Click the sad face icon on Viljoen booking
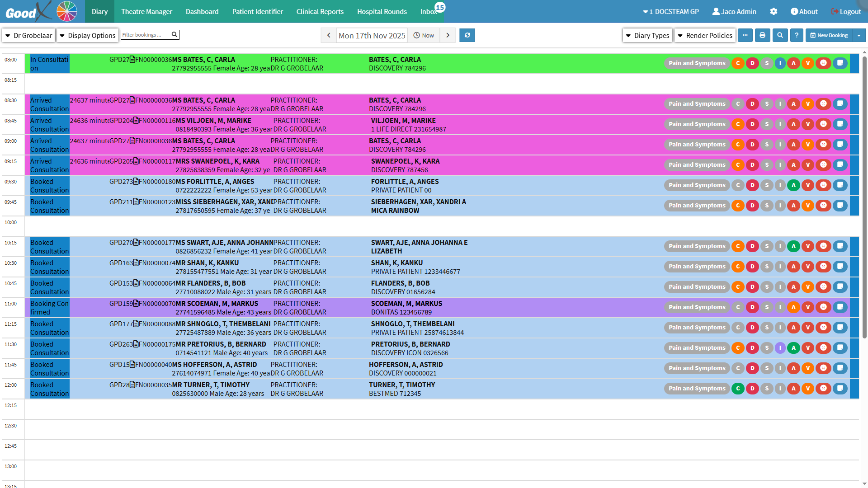868x488 pixels. coord(823,124)
